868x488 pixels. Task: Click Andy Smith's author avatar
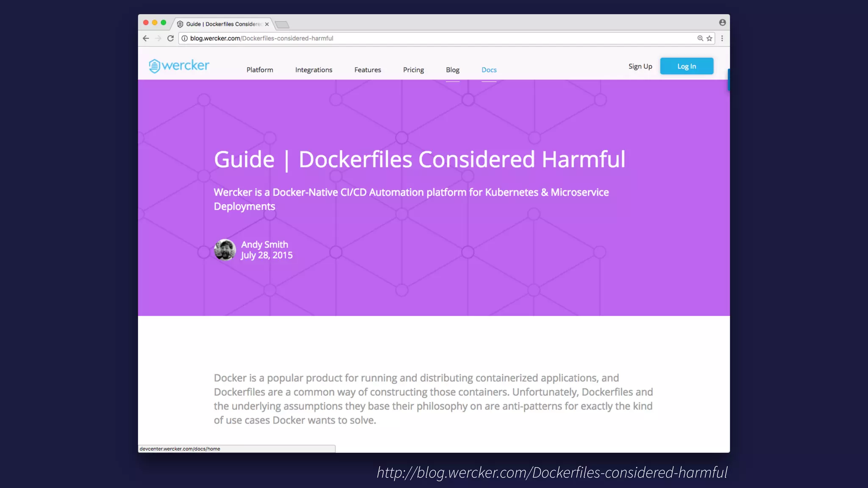tap(225, 250)
